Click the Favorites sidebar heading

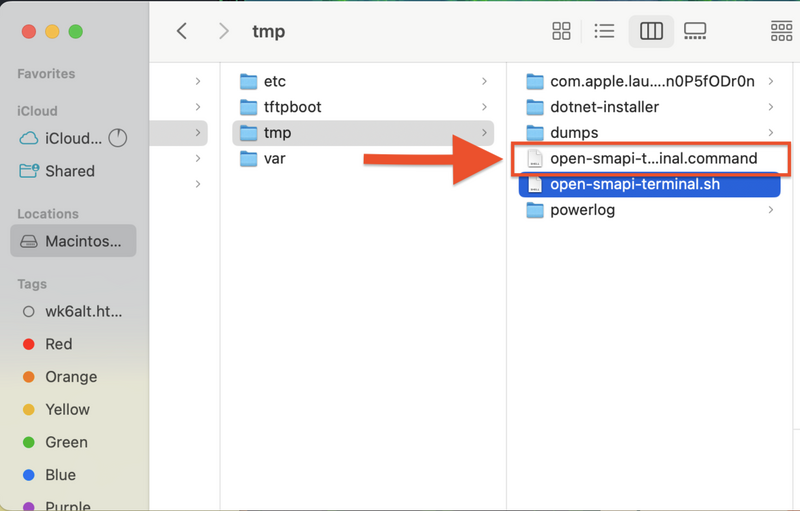point(46,74)
